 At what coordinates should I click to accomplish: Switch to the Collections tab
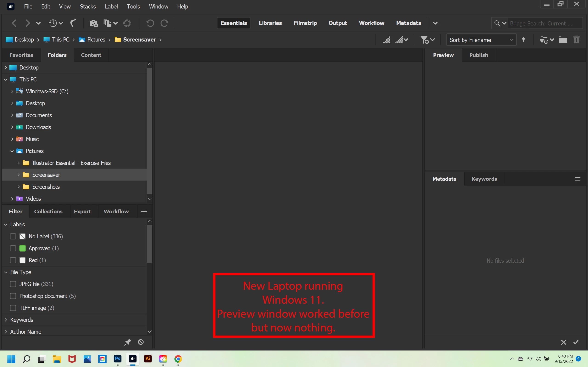pyautogui.click(x=48, y=211)
